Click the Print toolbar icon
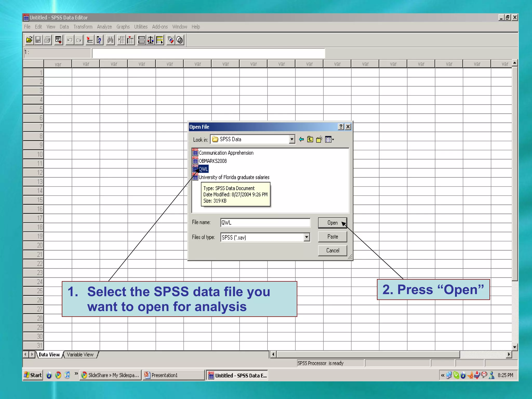Image resolution: width=532 pixels, height=399 pixels. 47,40
